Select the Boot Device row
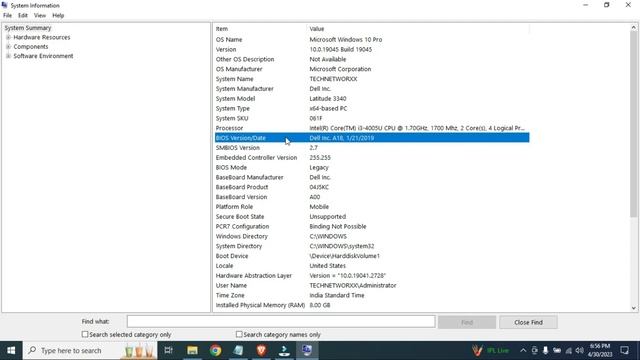The height and width of the screenshot is (360, 640). pyautogui.click(x=372, y=256)
